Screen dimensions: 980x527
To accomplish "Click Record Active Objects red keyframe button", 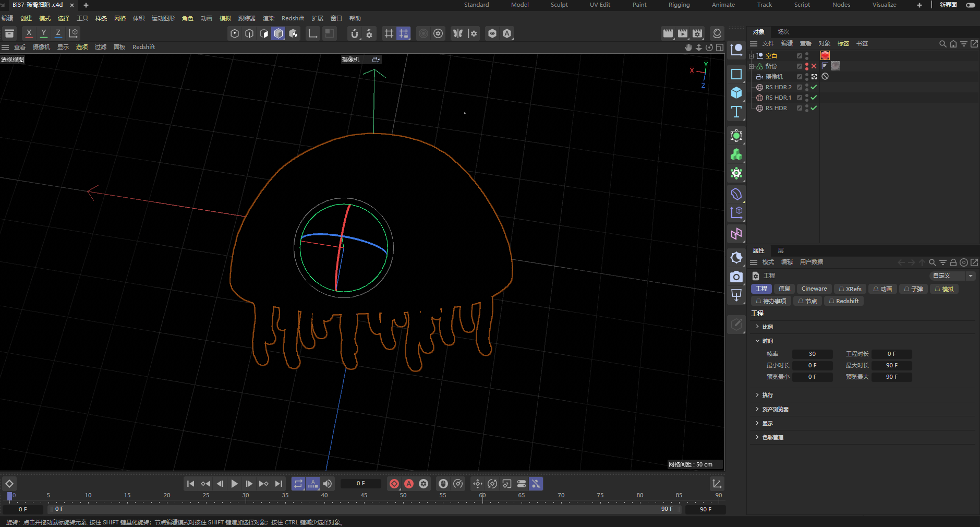I will coord(394,484).
